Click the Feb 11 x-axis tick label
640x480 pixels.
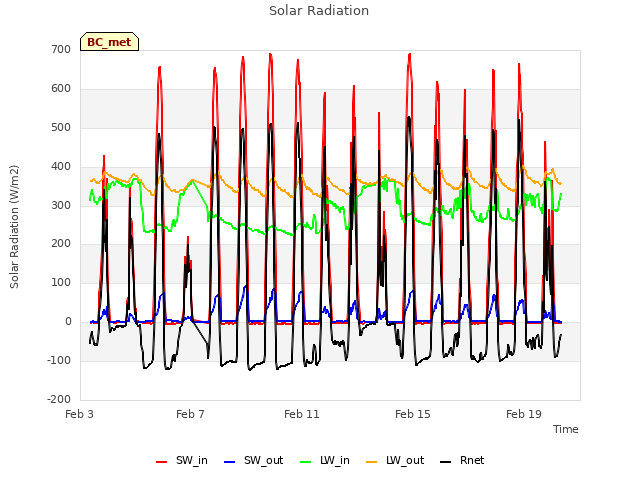point(302,414)
